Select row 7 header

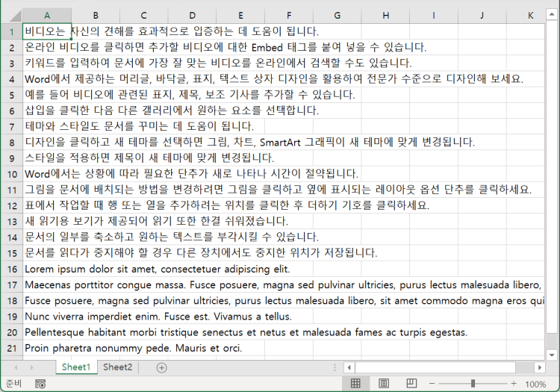(x=12, y=126)
